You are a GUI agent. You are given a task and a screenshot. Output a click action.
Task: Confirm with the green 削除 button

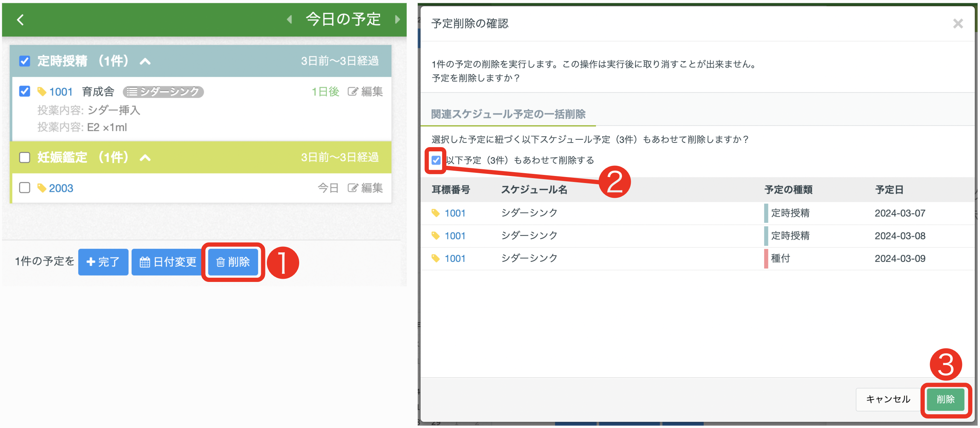pyautogui.click(x=946, y=399)
